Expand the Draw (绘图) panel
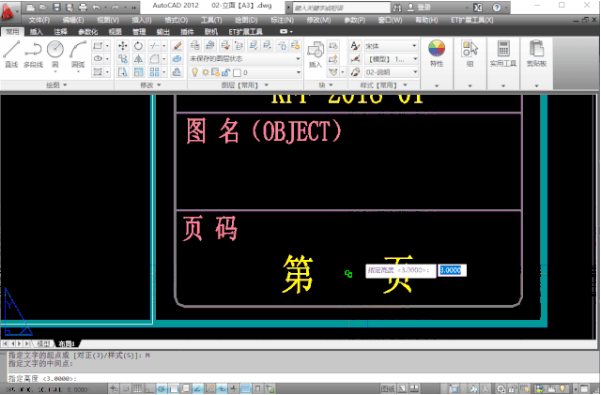The width and height of the screenshot is (601, 395). click(57, 85)
